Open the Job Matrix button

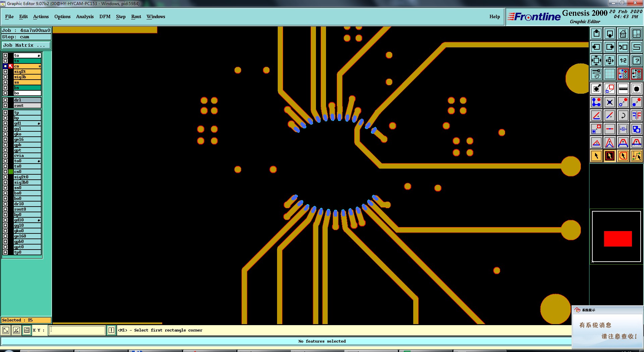tap(26, 45)
